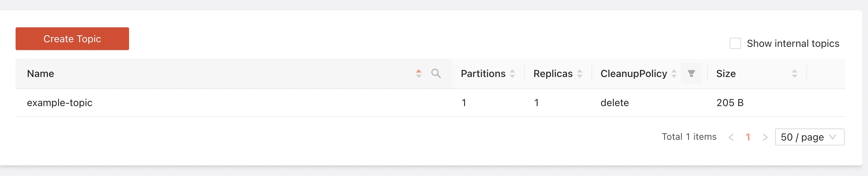Click the Replicas column header

pyautogui.click(x=553, y=73)
